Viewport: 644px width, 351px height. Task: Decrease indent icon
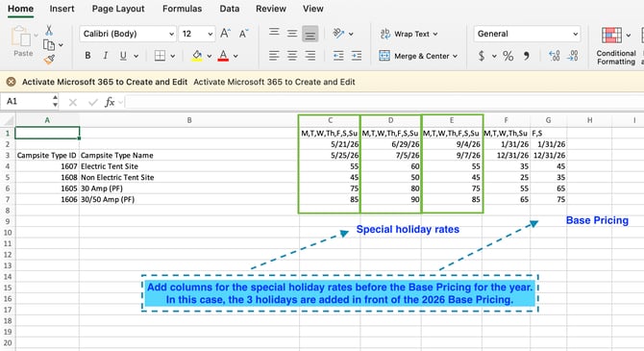[338, 56]
